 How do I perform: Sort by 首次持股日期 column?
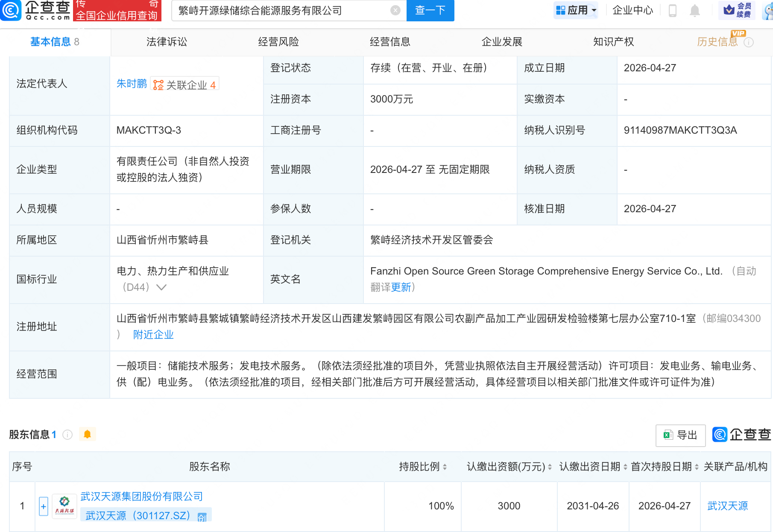pos(697,467)
